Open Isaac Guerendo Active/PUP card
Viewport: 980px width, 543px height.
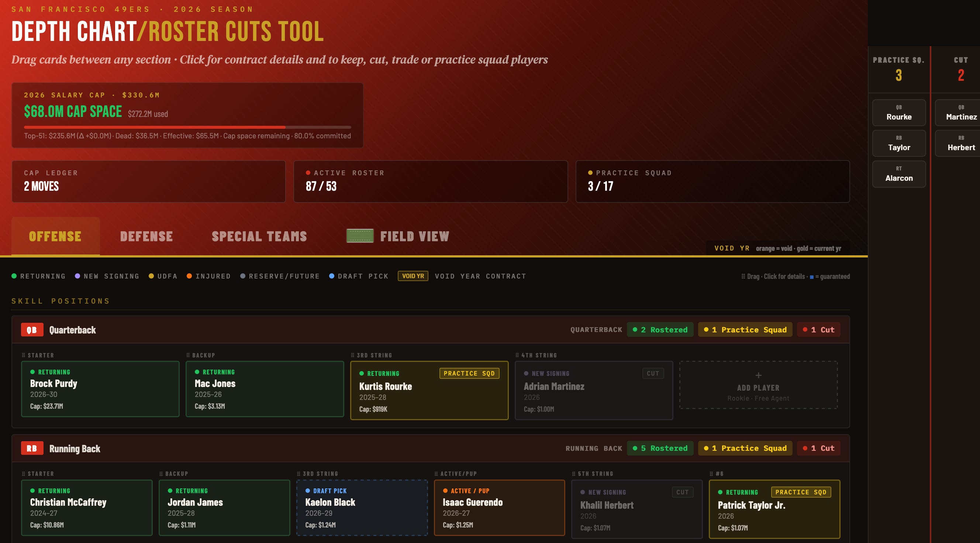[499, 508]
